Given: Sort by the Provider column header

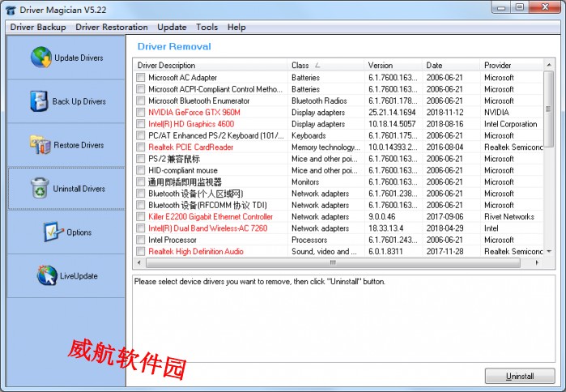Looking at the screenshot, I should 512,65.
